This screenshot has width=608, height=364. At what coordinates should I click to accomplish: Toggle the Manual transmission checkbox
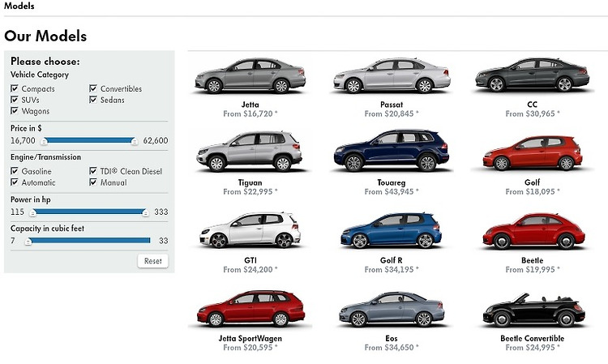93,182
